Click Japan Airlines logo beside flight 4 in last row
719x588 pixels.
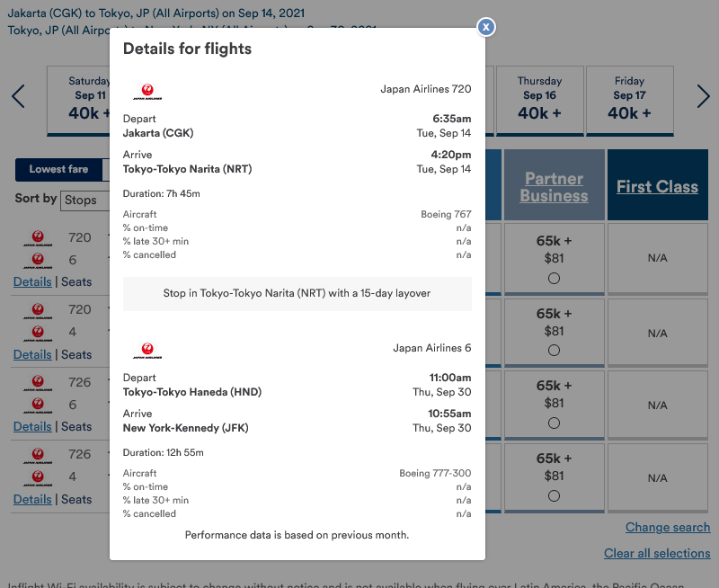click(x=38, y=477)
